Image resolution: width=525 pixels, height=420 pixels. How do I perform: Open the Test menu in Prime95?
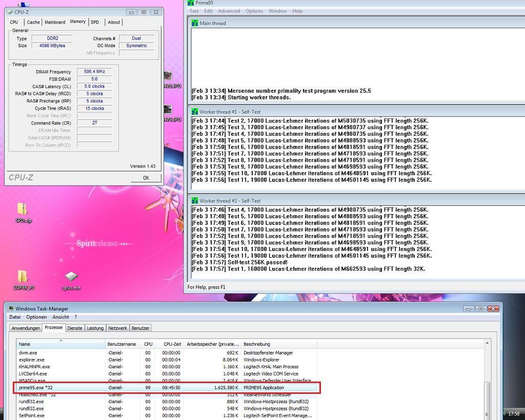[194, 11]
